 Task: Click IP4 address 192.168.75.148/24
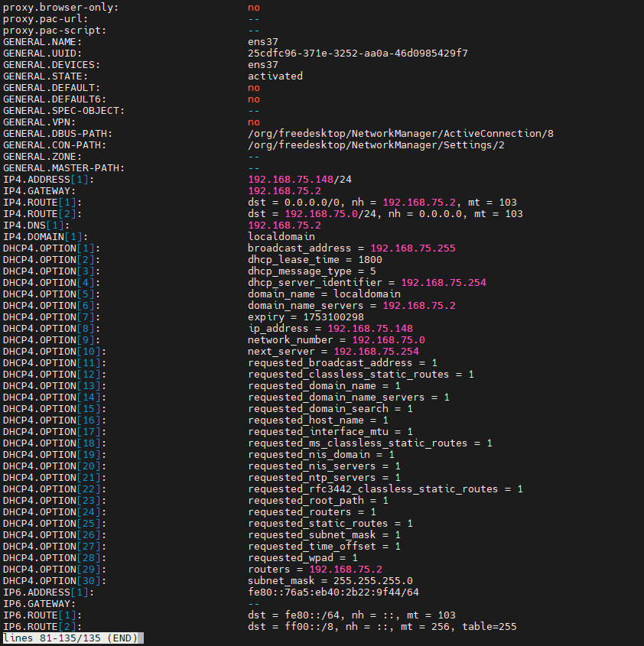pos(299,179)
